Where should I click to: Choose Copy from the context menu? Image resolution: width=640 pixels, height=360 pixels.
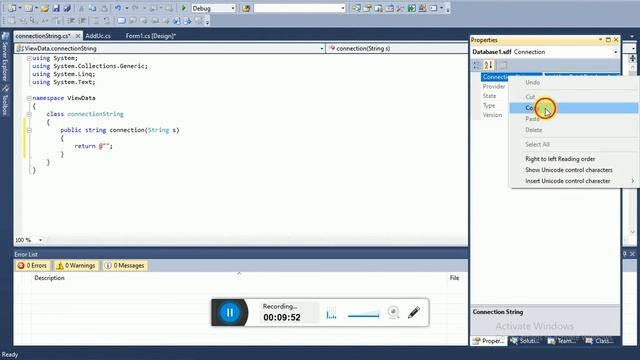pos(573,108)
